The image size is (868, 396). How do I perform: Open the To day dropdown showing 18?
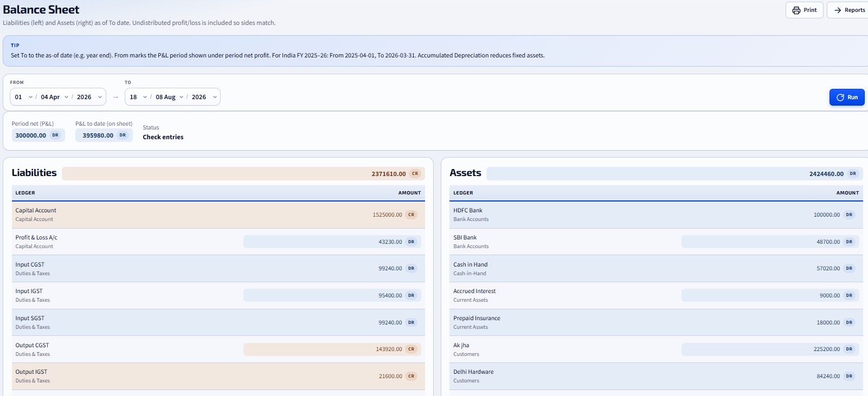pyautogui.click(x=138, y=97)
